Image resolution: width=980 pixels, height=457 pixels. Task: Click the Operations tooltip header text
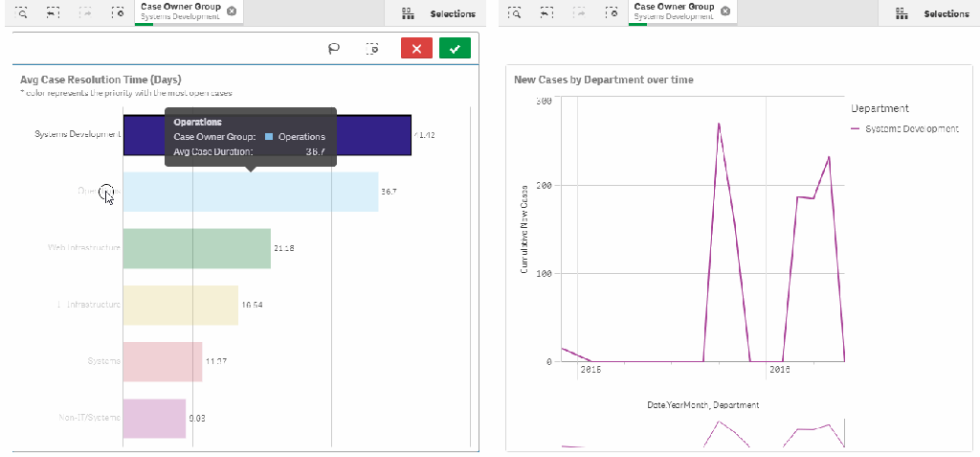[197, 122]
